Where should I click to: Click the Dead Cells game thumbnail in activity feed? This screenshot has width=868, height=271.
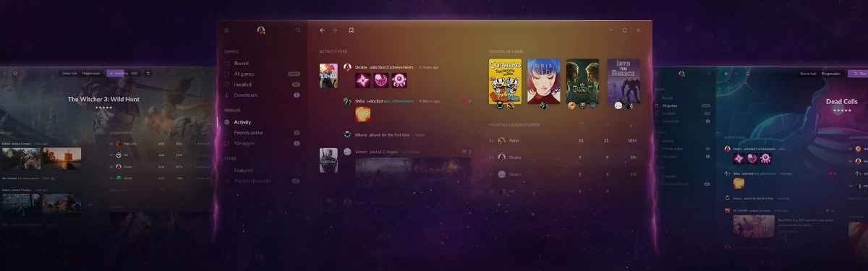328,75
